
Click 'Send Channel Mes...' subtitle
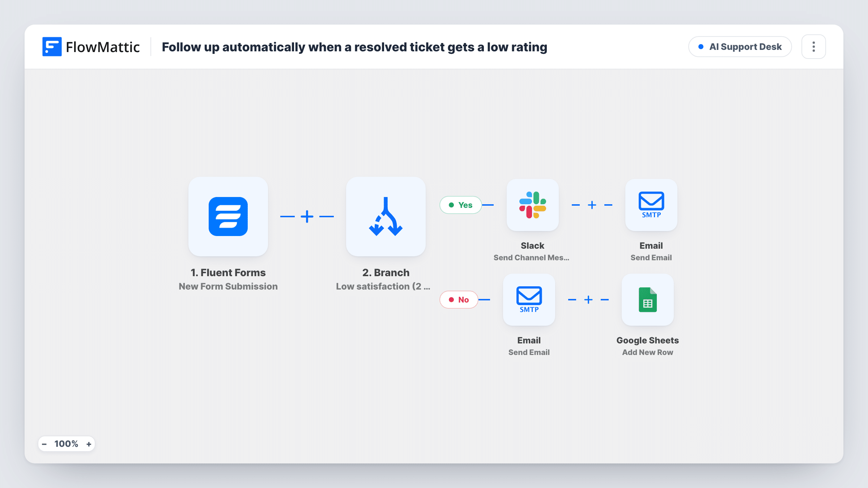pyautogui.click(x=531, y=257)
